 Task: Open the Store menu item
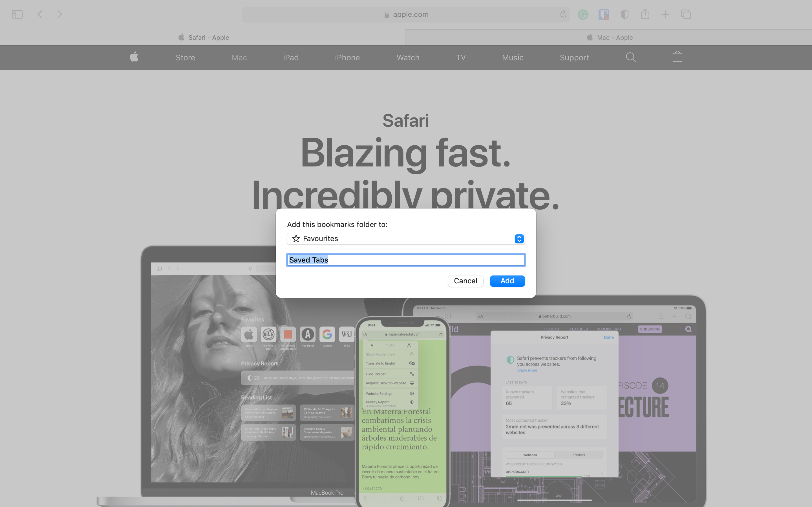click(x=185, y=57)
